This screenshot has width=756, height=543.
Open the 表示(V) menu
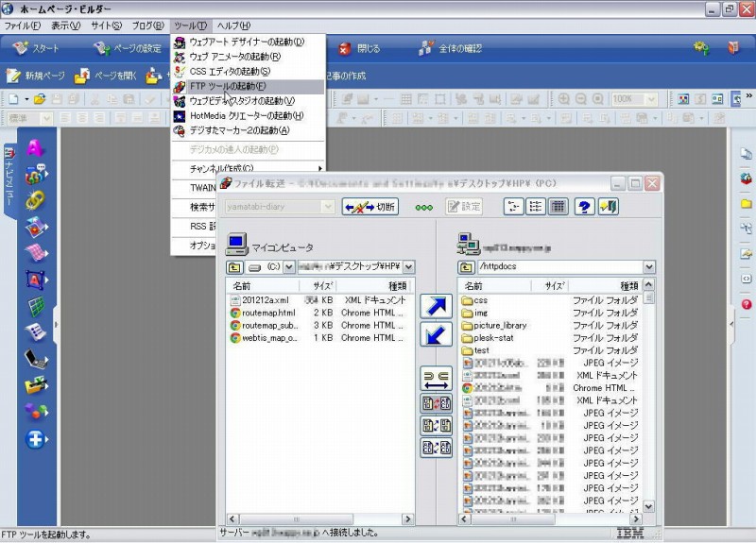(65, 25)
